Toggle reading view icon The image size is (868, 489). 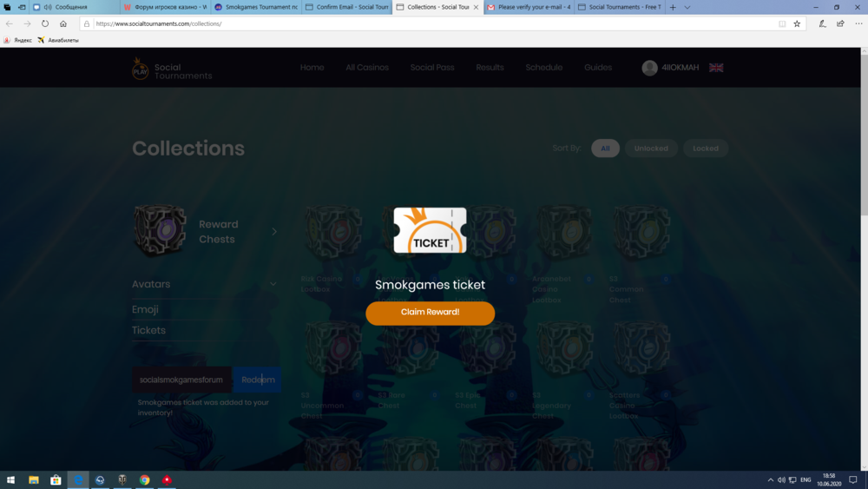pos(782,23)
